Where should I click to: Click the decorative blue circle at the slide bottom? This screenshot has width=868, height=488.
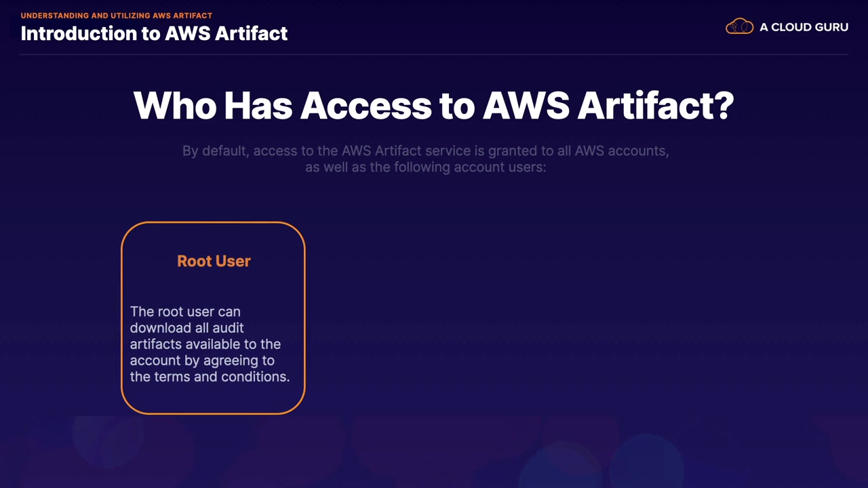[648, 461]
